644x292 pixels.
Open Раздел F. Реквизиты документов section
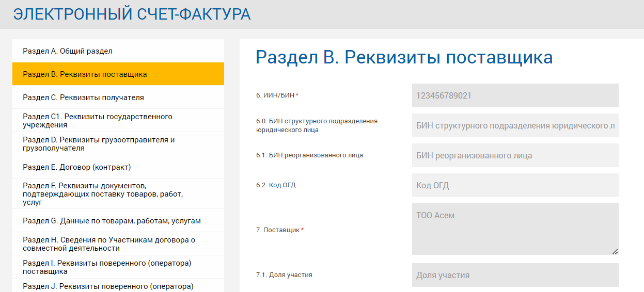118,194
